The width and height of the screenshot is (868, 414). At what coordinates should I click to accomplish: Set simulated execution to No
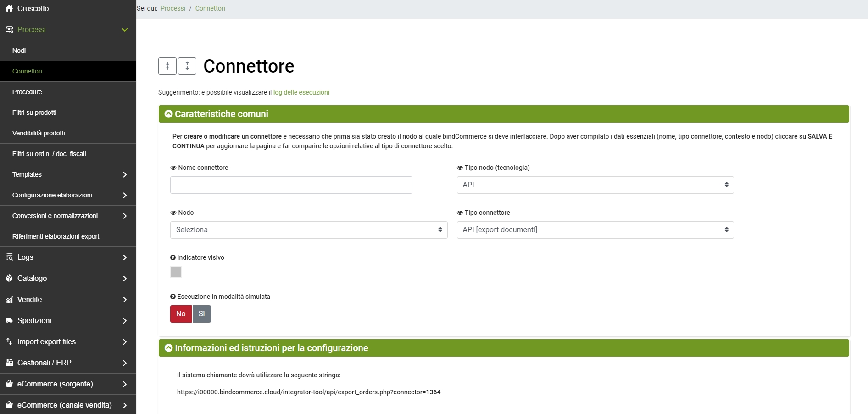(181, 314)
